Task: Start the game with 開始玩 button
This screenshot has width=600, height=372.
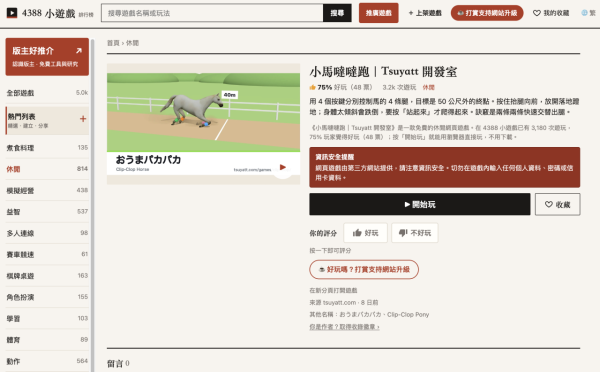Action: point(420,204)
